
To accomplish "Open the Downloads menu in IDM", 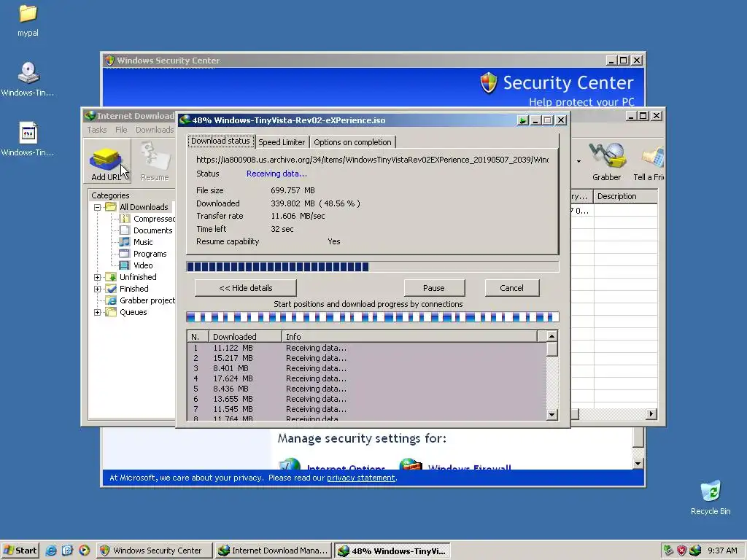I will coord(155,130).
